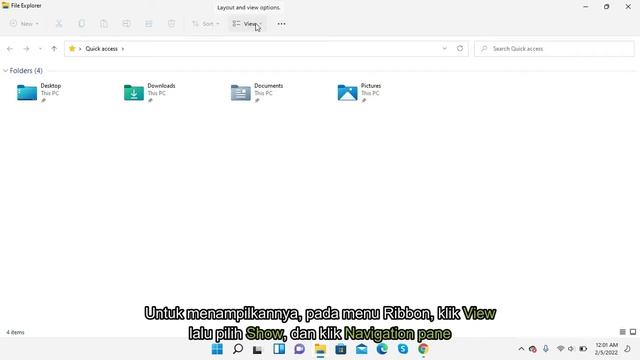Open Task View on taskbar

258,349
